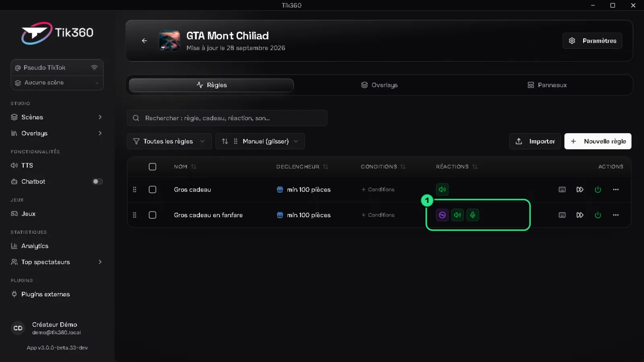Click the purple overlay reaction in Gros cadeau en fanfare
Image resolution: width=644 pixels, height=362 pixels.
tap(442, 215)
